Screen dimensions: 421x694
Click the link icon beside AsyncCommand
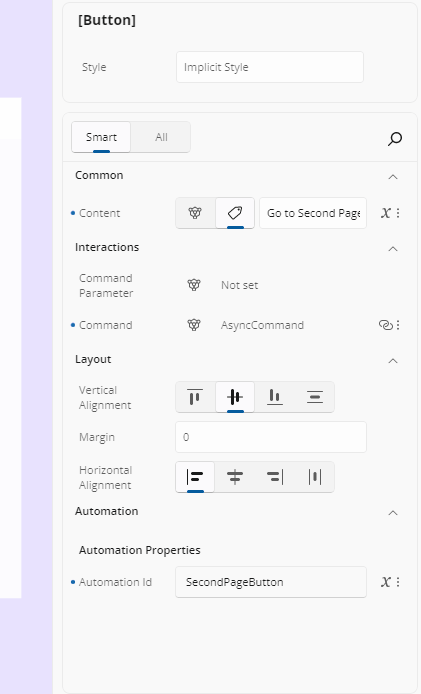386,325
